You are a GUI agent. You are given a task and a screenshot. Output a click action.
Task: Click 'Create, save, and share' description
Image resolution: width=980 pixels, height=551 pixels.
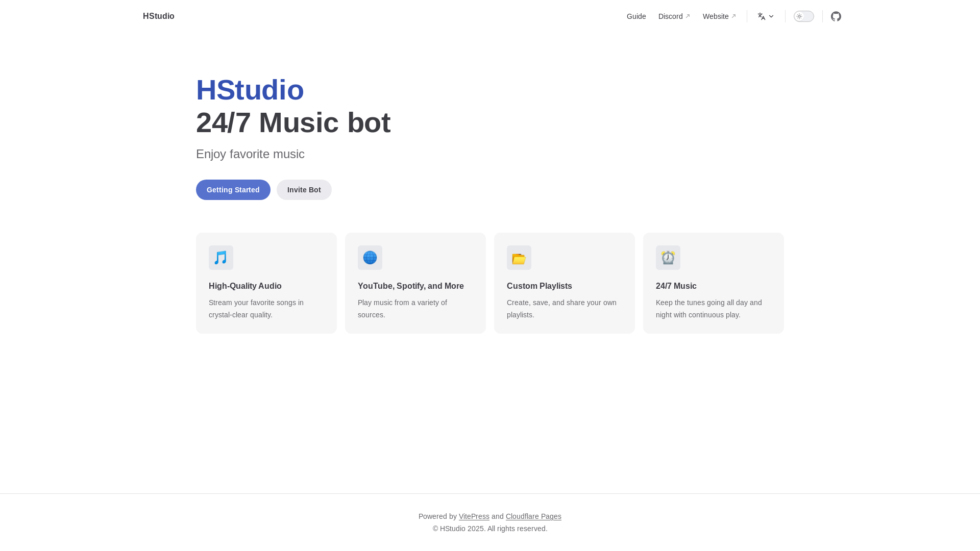click(x=561, y=309)
